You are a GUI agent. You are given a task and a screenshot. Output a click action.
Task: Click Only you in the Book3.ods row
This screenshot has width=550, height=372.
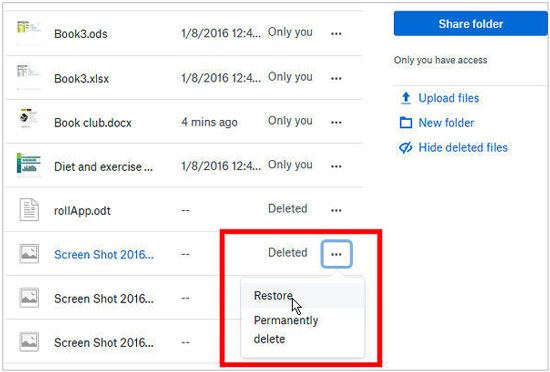coord(290,32)
